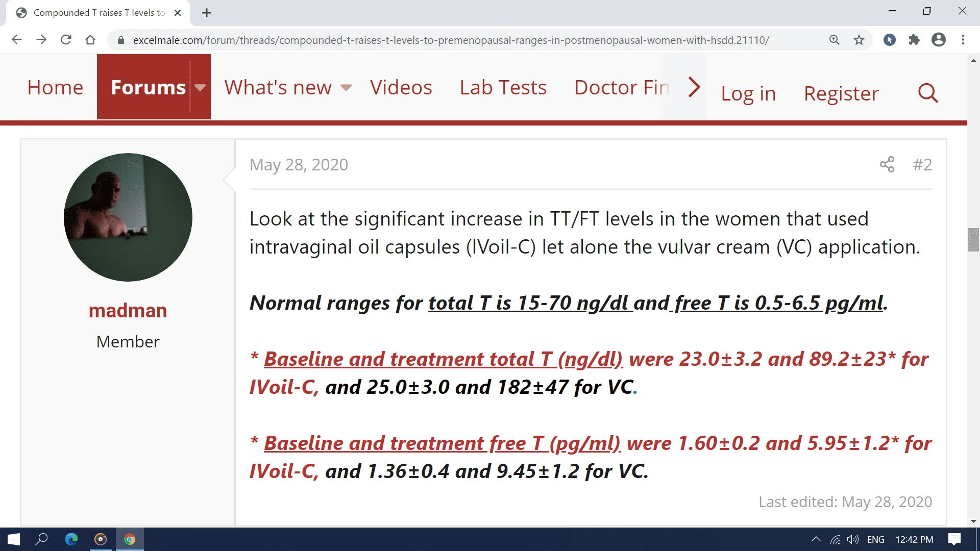Open the browser profile avatar
The height and width of the screenshot is (551, 980).
(938, 40)
